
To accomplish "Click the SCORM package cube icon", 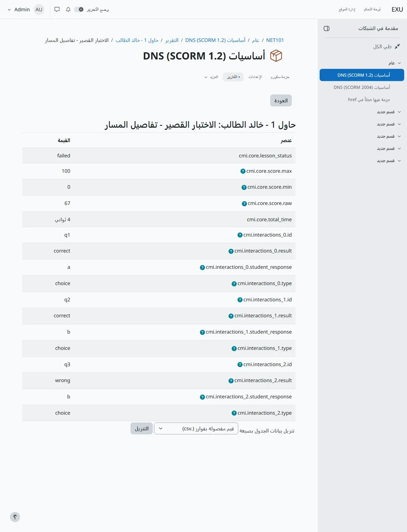I will tap(276, 56).
